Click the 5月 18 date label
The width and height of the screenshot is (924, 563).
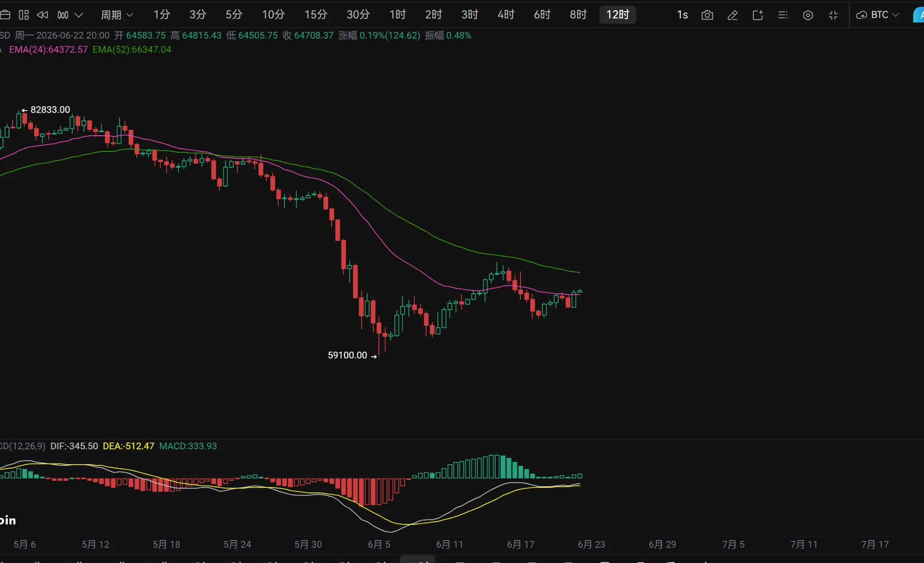[x=166, y=545]
